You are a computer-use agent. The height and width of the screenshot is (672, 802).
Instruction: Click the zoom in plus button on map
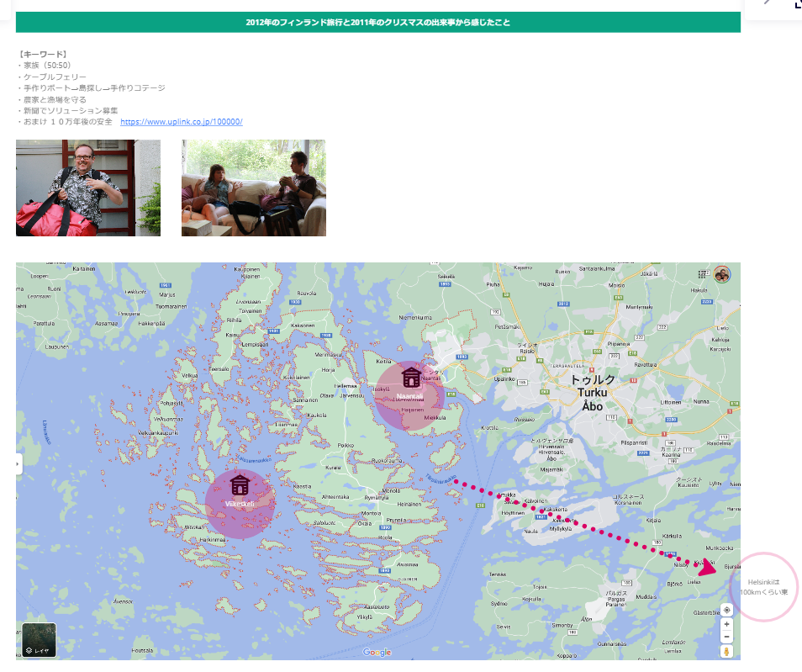tap(726, 624)
